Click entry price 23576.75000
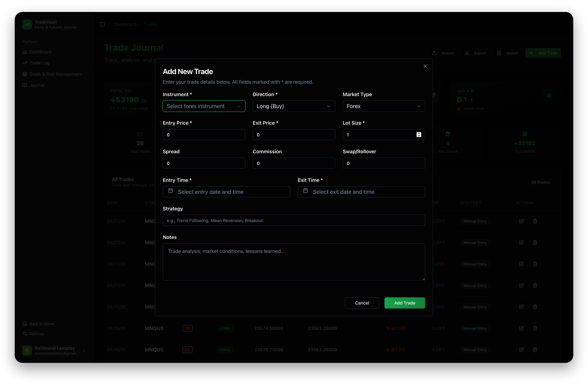 pos(269,350)
